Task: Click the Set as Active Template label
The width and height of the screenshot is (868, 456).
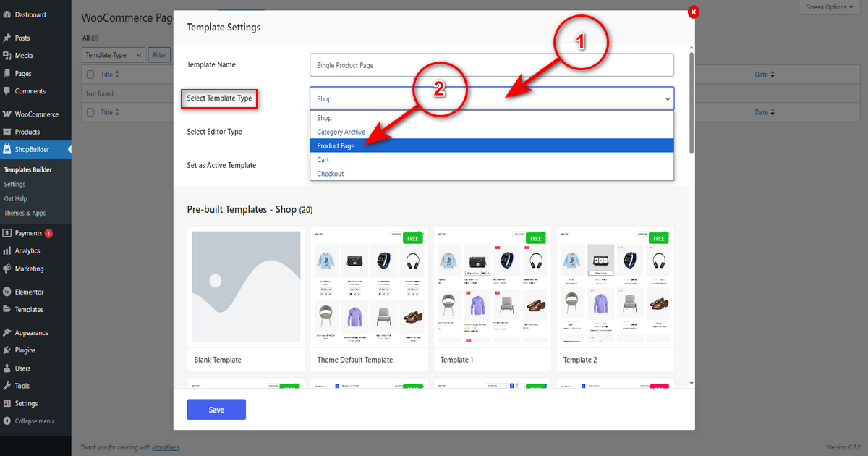Action: pyautogui.click(x=221, y=165)
